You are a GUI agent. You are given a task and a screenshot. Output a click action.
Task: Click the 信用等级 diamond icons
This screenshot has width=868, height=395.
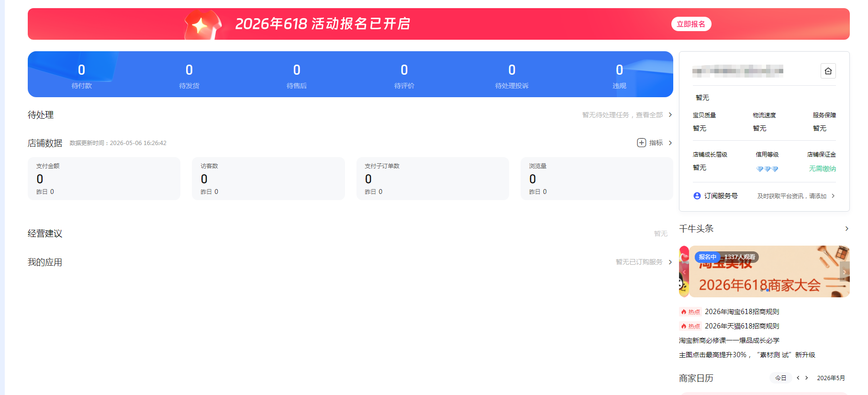pos(767,169)
